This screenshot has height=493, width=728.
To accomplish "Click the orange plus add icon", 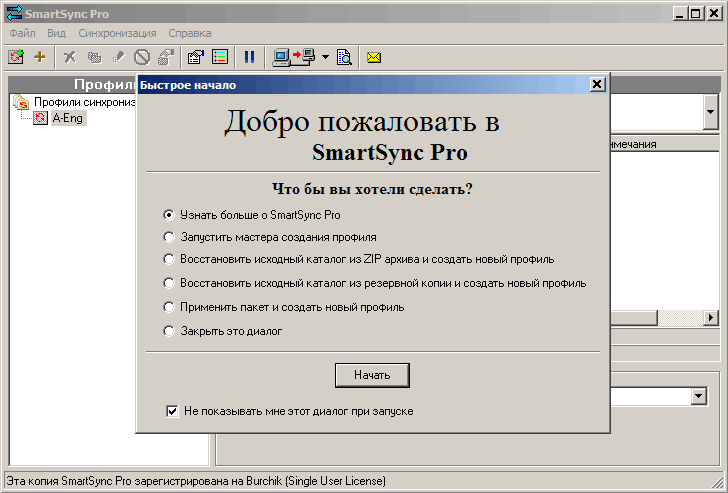I will [40, 57].
